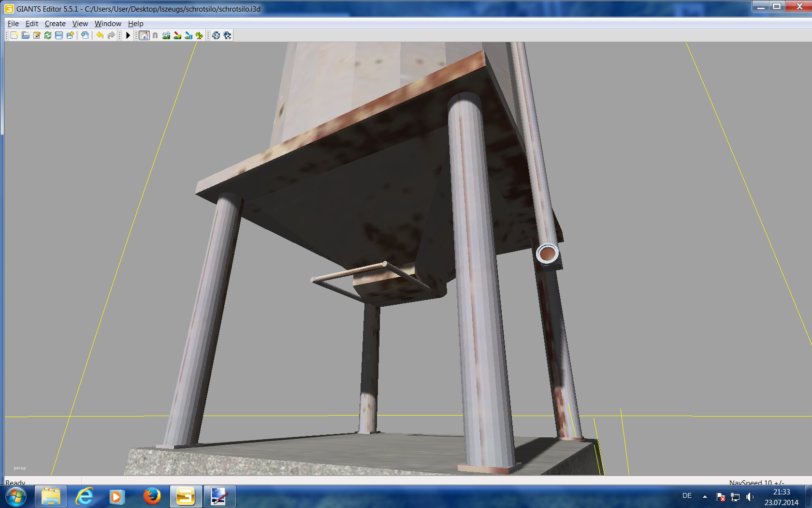Click the Open file folder icon
This screenshot has height=508, width=812.
[x=25, y=35]
